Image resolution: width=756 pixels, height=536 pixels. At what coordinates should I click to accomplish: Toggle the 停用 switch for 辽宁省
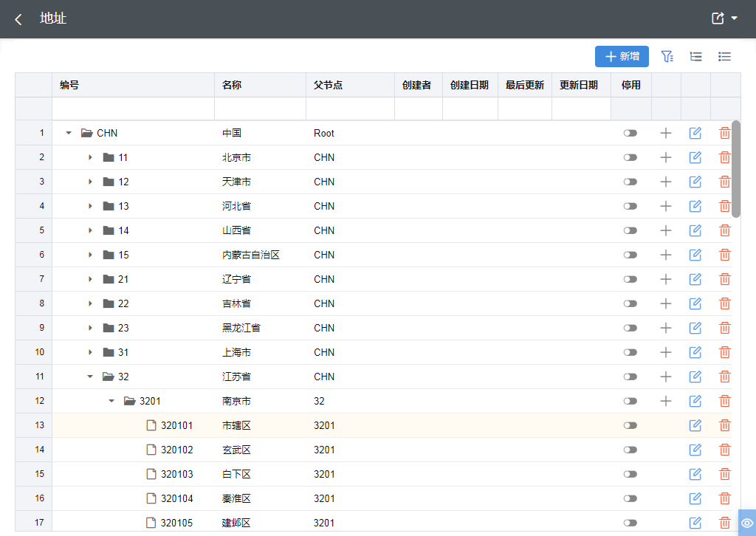click(x=630, y=279)
